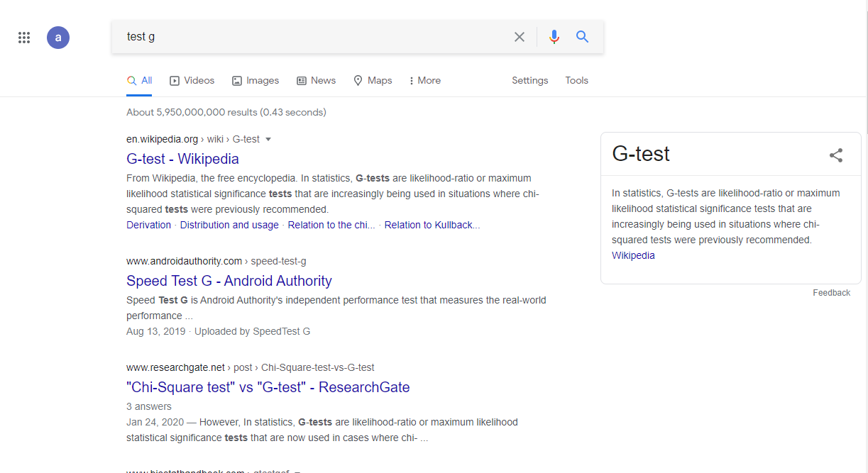The height and width of the screenshot is (473, 868).
Task: Open 'Distribution and usage' sitelink
Action: coord(229,225)
